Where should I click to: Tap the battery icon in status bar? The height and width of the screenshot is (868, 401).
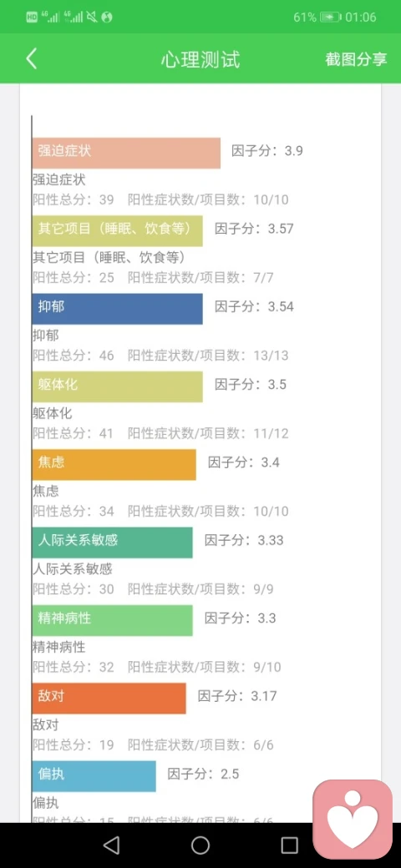point(330,18)
